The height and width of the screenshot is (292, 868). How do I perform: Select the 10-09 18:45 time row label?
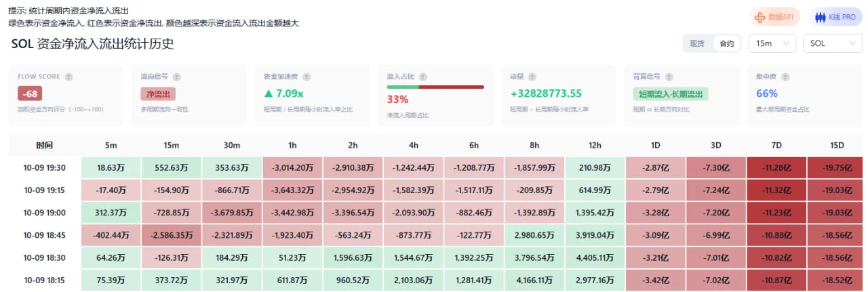pyautogui.click(x=45, y=235)
